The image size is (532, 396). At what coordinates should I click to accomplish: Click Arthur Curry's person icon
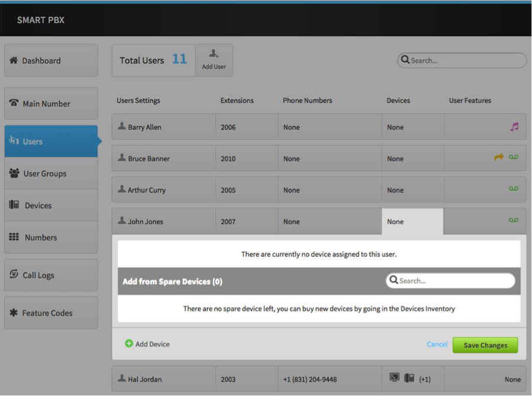122,189
